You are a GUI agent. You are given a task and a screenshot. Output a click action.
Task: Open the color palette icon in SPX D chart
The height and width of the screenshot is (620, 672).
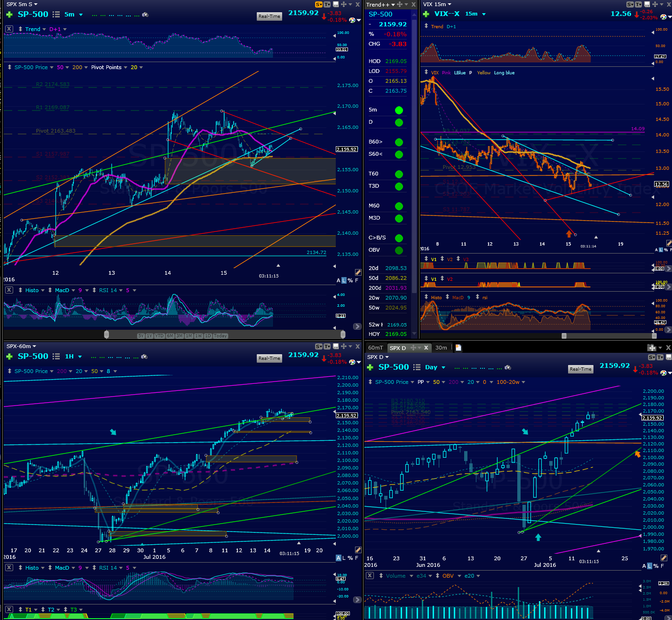pos(664,373)
